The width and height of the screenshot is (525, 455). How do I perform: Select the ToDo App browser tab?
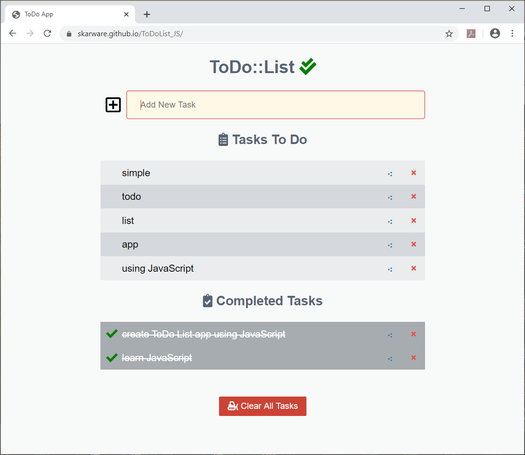(x=70, y=14)
